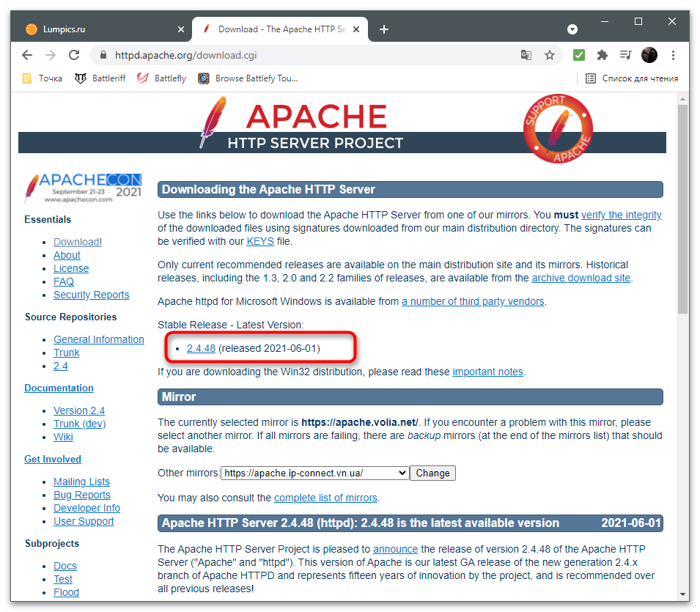Open the archive download site link
700x612 pixels.
click(x=581, y=278)
